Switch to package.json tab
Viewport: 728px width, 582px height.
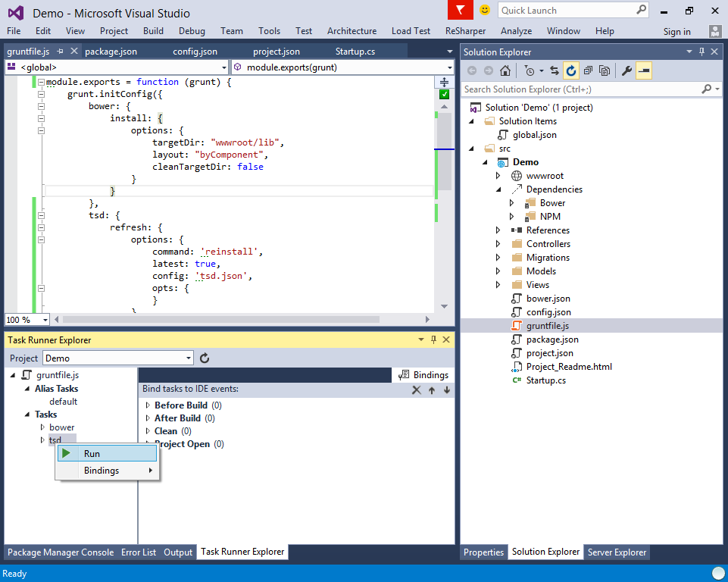(x=111, y=52)
